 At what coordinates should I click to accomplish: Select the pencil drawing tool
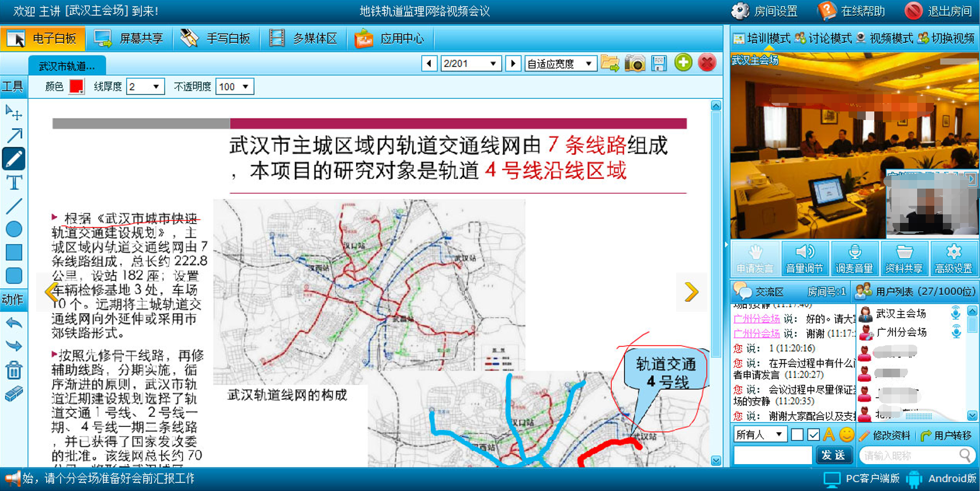14,158
